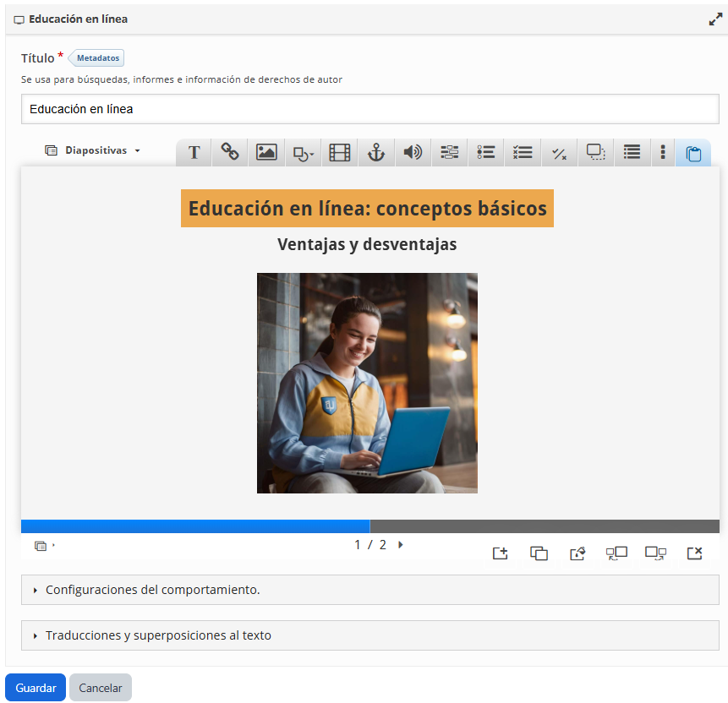Add a new slide

tap(501, 553)
